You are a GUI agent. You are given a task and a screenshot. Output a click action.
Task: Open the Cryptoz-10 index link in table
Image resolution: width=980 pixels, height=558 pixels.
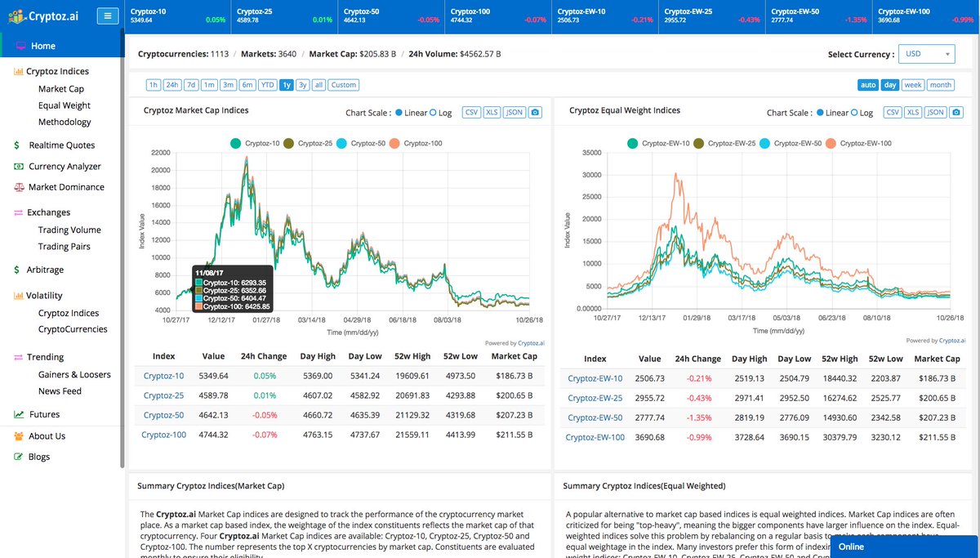tap(163, 376)
